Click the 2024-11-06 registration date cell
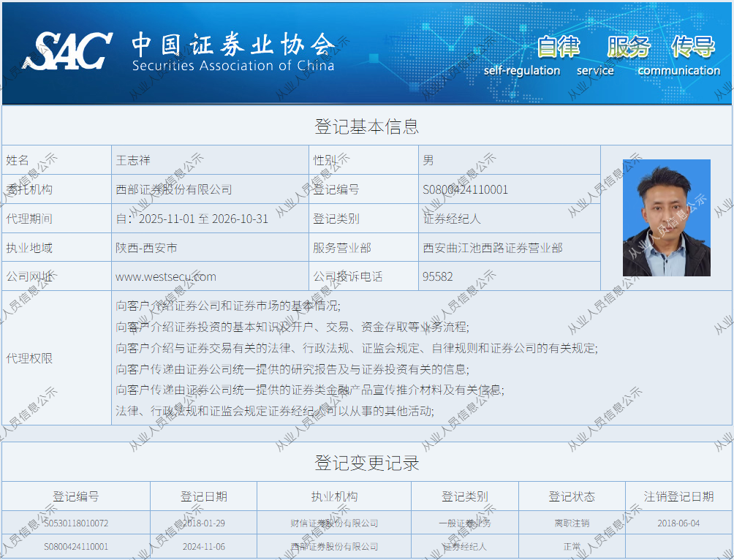 203,546
